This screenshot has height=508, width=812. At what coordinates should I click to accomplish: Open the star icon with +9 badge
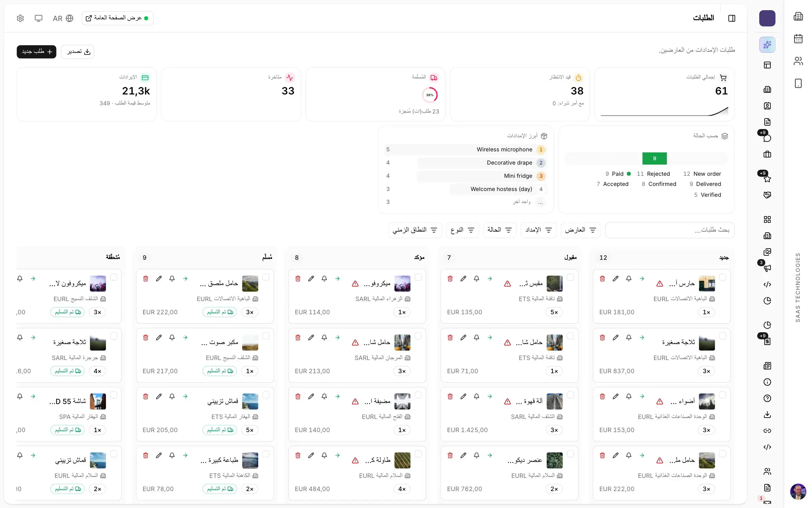pyautogui.click(x=767, y=179)
